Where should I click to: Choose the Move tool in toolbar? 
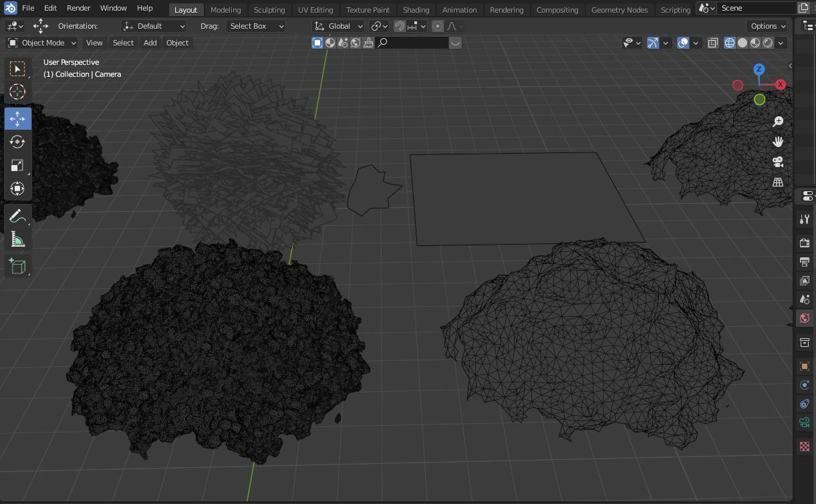point(17,118)
